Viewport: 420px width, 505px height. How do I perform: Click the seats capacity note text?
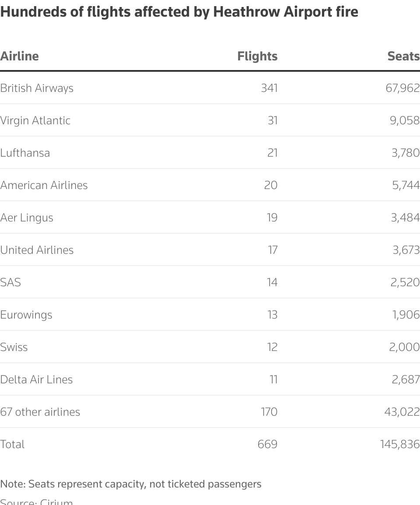131,484
